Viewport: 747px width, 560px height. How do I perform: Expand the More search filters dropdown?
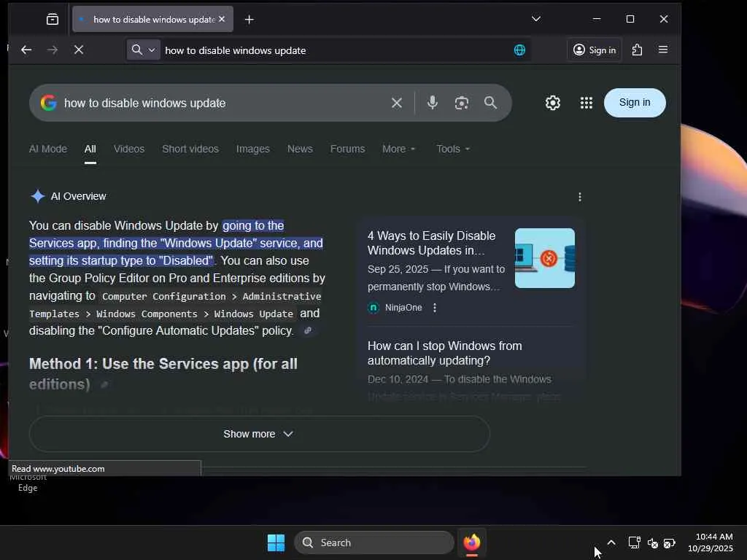pos(399,149)
